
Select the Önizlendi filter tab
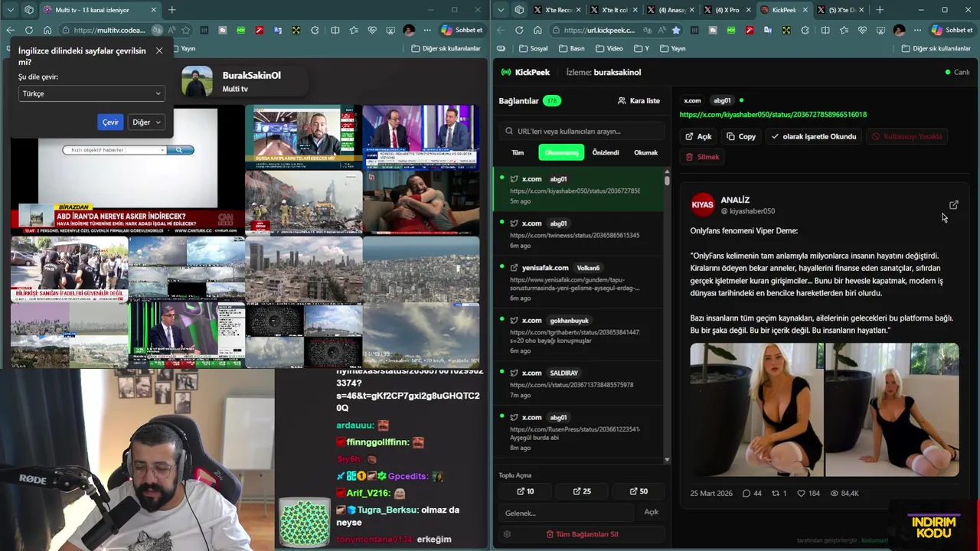pos(605,152)
